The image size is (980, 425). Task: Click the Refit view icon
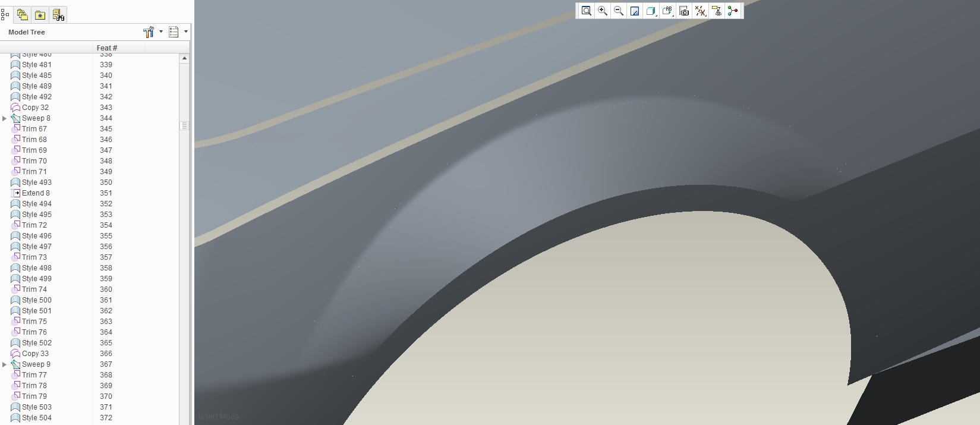[x=586, y=11]
